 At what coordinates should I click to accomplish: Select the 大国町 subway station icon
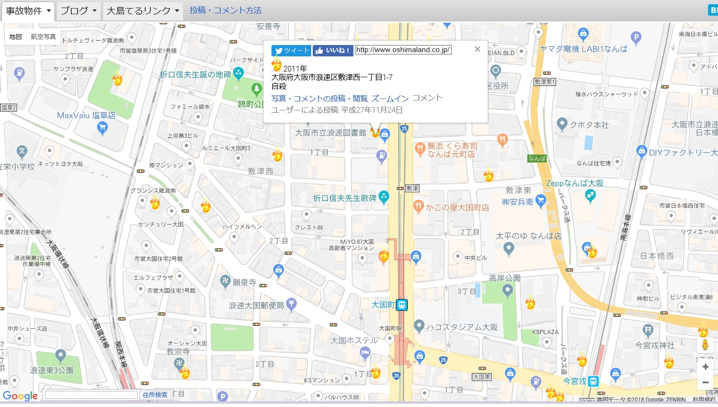point(402,304)
